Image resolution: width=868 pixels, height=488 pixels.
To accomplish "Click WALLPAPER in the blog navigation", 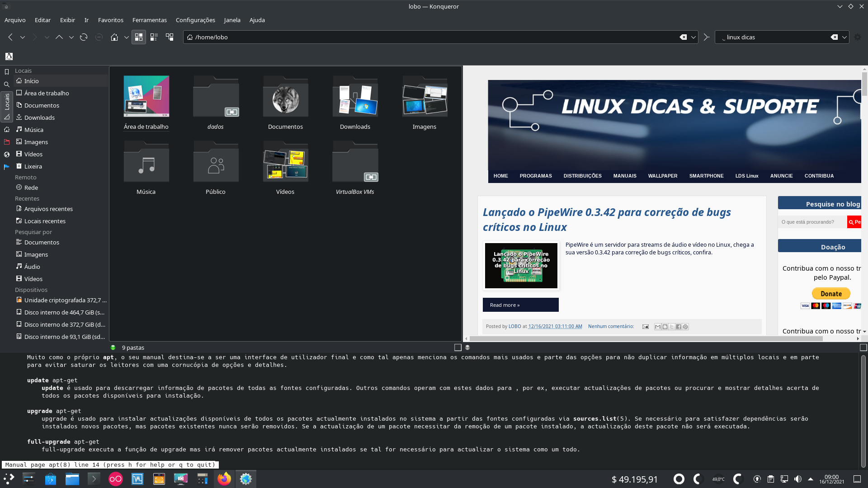I will [662, 176].
